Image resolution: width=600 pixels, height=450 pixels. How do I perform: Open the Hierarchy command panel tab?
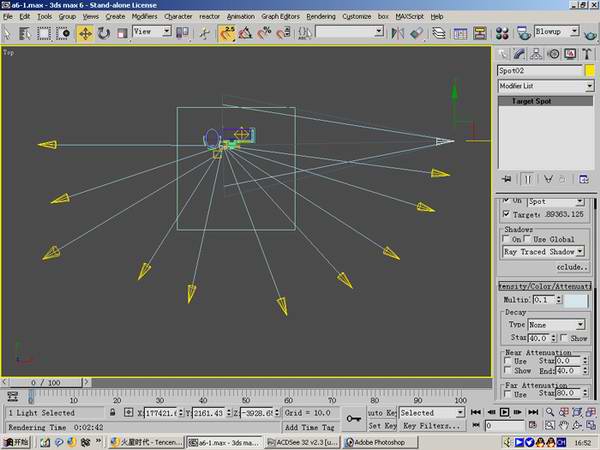tap(536, 54)
